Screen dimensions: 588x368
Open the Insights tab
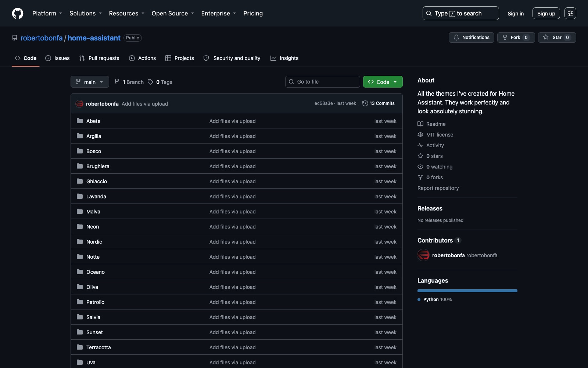pyautogui.click(x=284, y=58)
